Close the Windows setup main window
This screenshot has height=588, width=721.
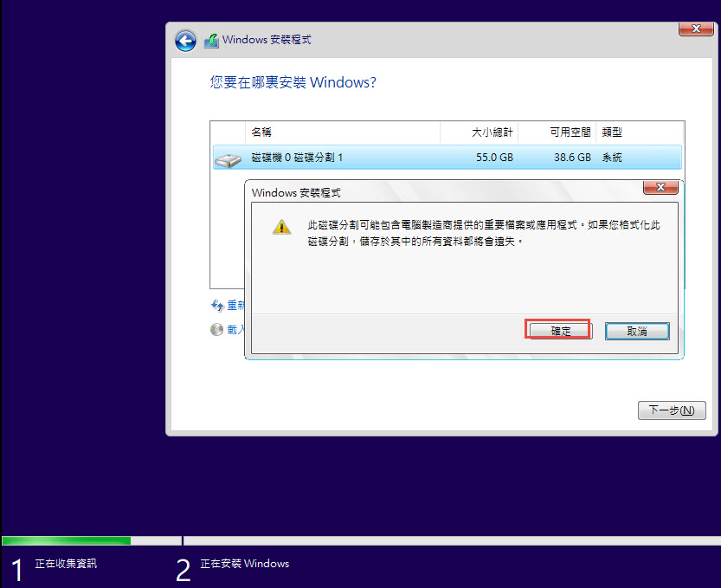pyautogui.click(x=696, y=29)
